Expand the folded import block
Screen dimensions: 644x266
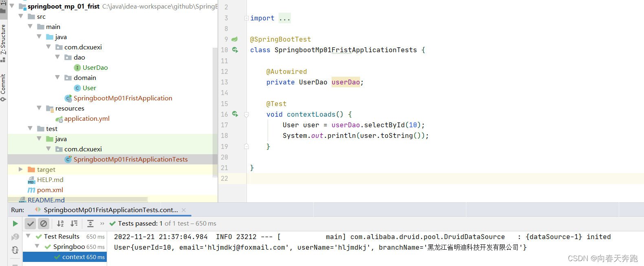(x=246, y=18)
